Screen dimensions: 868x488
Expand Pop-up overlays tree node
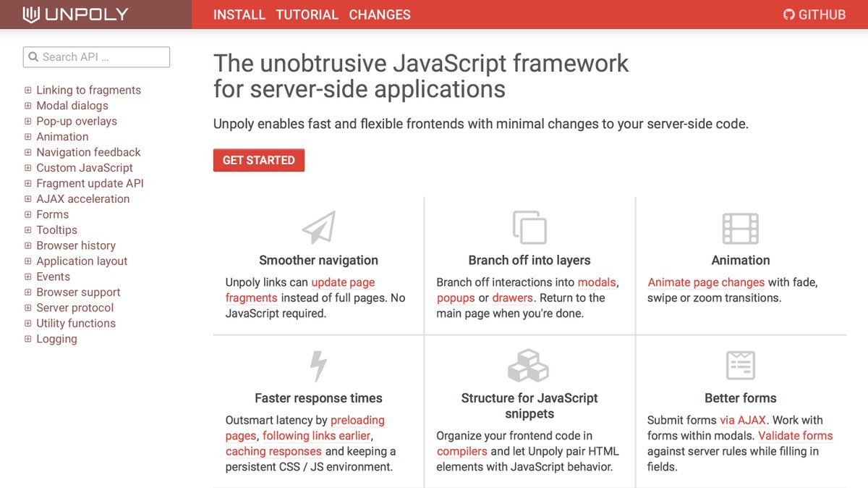[x=28, y=122]
